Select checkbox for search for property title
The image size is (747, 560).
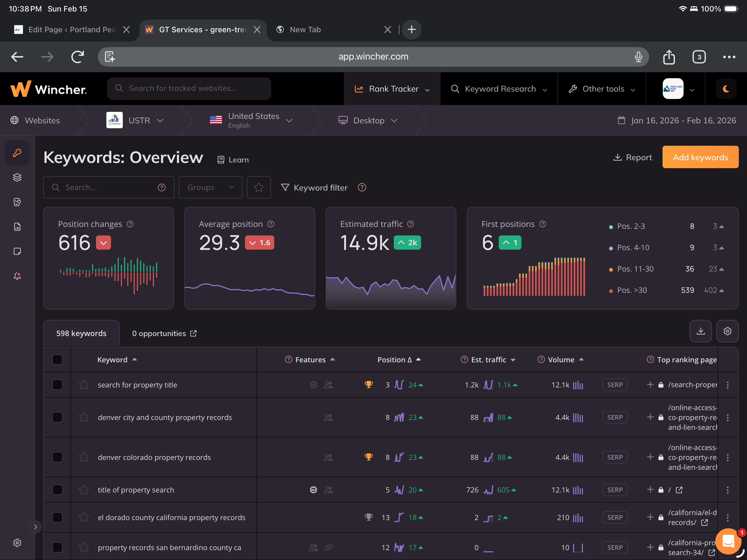point(57,385)
